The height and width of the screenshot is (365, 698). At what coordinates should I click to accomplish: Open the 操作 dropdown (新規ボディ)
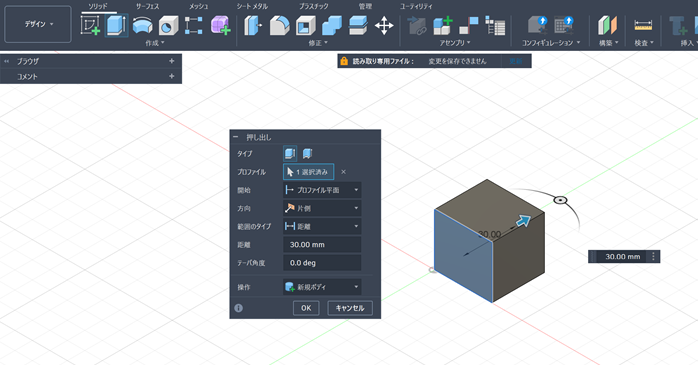click(322, 287)
